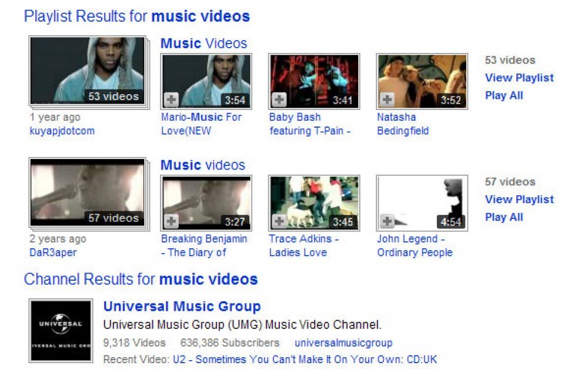Click the '2 years ago' playlist date
Screen dimensions: 588x369
[58, 239]
